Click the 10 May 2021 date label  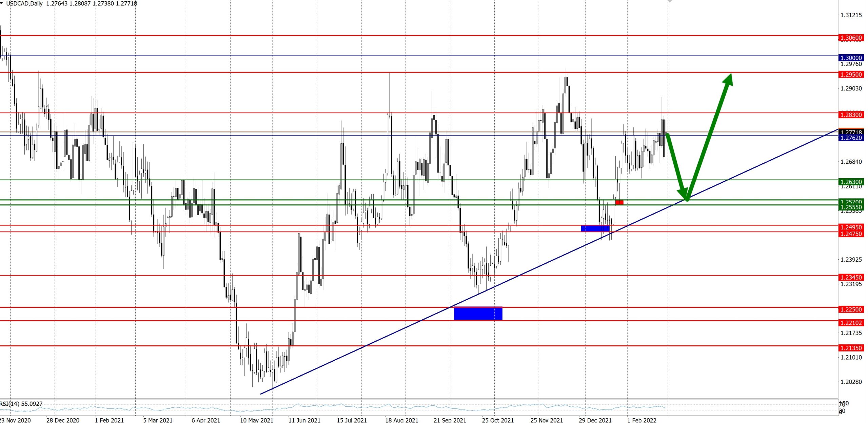coord(256,420)
